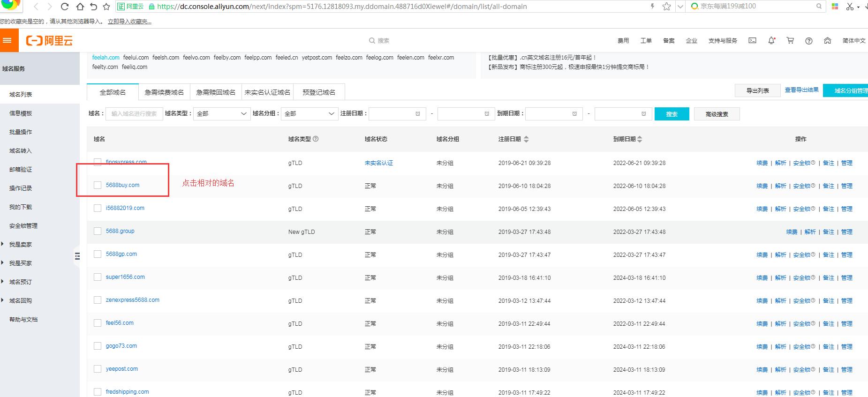
Task: Open the help question mark icon
Action: (809, 41)
